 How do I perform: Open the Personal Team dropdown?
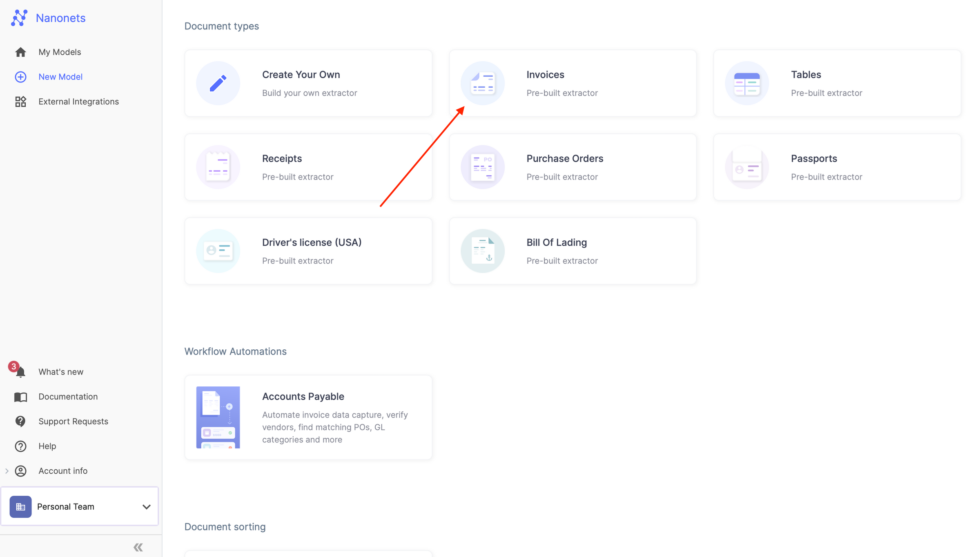[x=146, y=507]
